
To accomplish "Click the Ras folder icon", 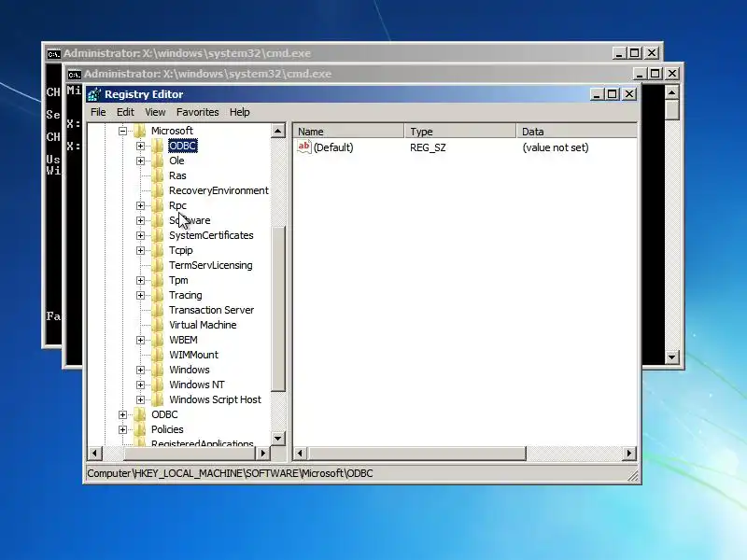I will click(x=158, y=175).
